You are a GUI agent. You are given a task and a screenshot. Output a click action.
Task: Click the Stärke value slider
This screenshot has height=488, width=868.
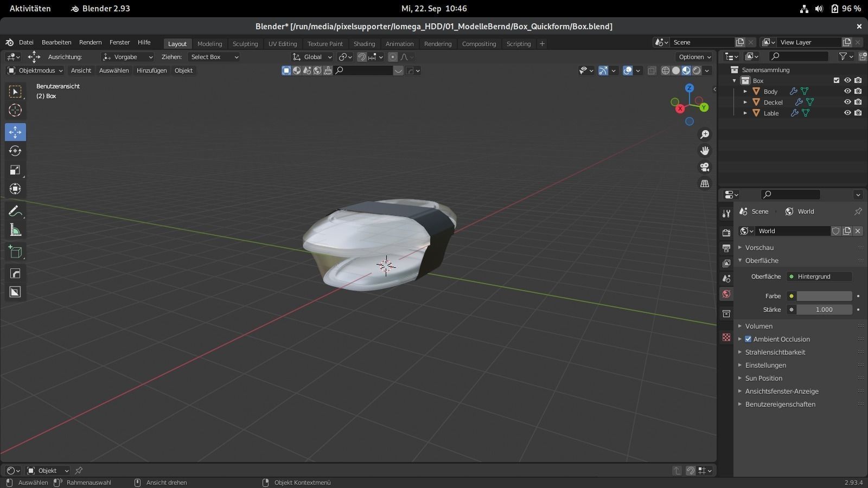pos(824,310)
